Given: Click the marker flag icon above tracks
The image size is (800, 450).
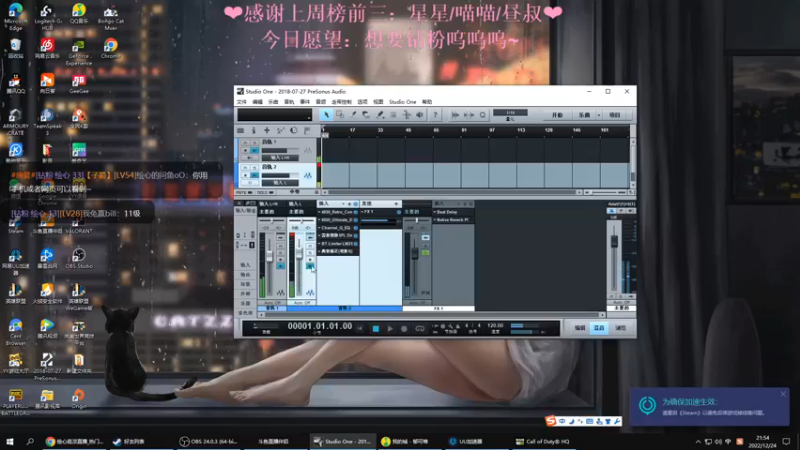Looking at the screenshot, I should pyautogui.click(x=307, y=130).
